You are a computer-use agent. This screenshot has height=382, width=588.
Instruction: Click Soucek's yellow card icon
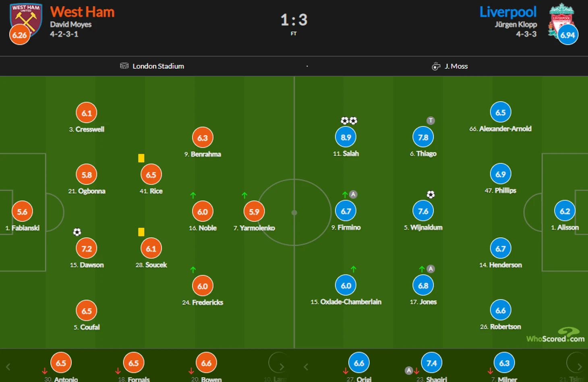tap(141, 232)
